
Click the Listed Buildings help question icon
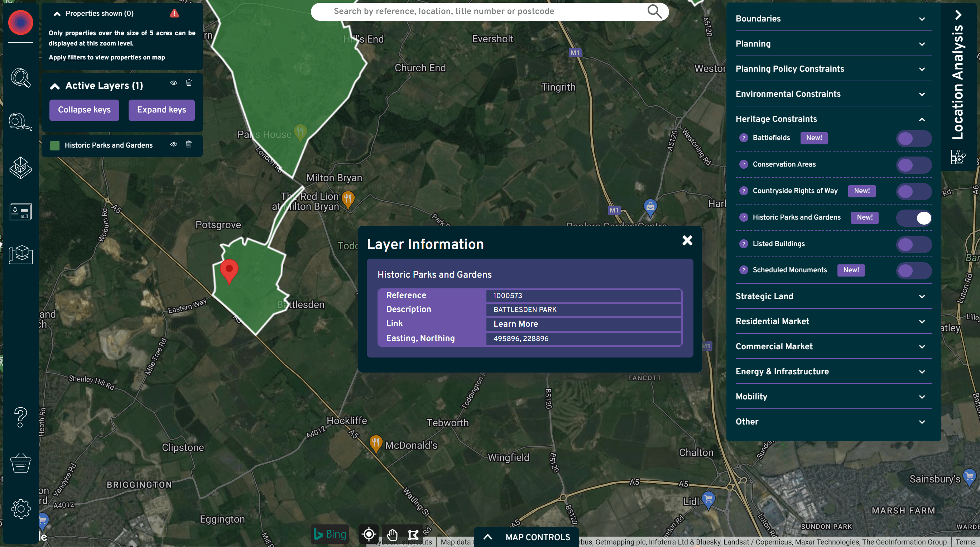[x=743, y=244]
